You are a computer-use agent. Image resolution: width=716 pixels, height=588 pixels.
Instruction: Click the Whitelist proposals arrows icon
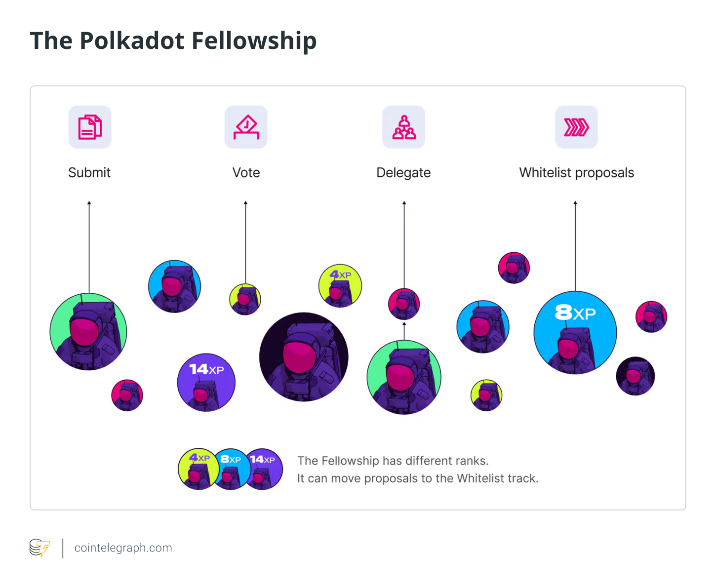point(576,127)
